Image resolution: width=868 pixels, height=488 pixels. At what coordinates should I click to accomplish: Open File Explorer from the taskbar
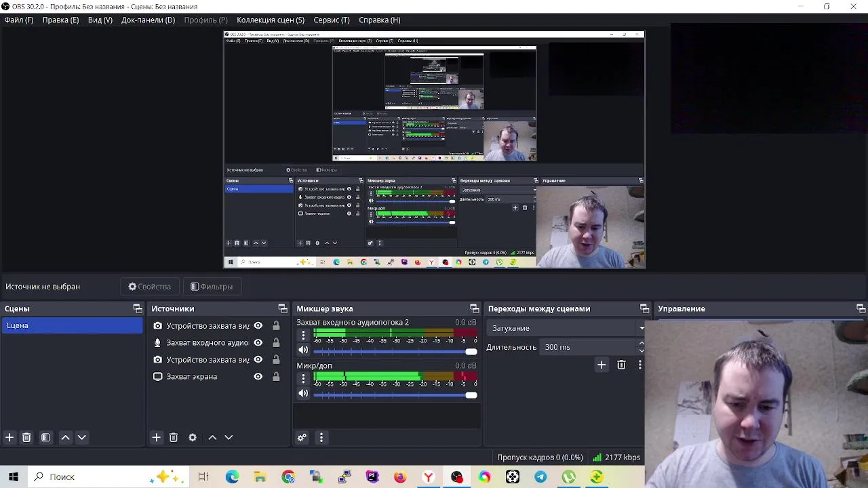(260, 476)
